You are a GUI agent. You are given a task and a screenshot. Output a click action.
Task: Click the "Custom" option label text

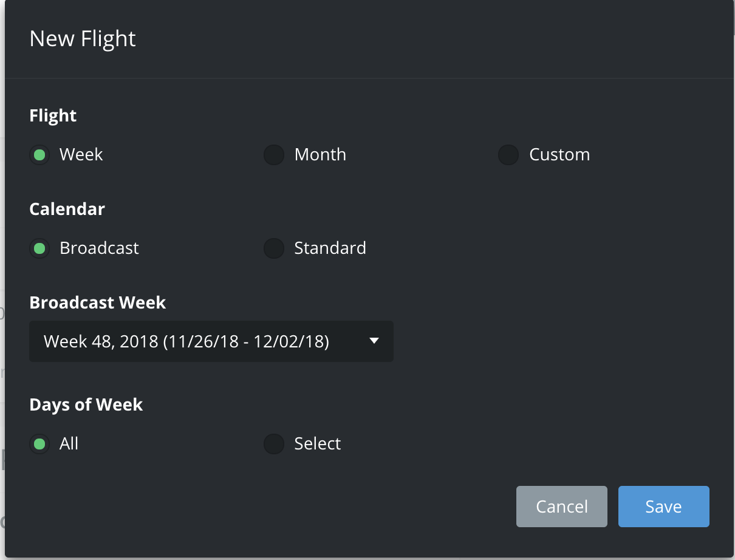(x=559, y=155)
